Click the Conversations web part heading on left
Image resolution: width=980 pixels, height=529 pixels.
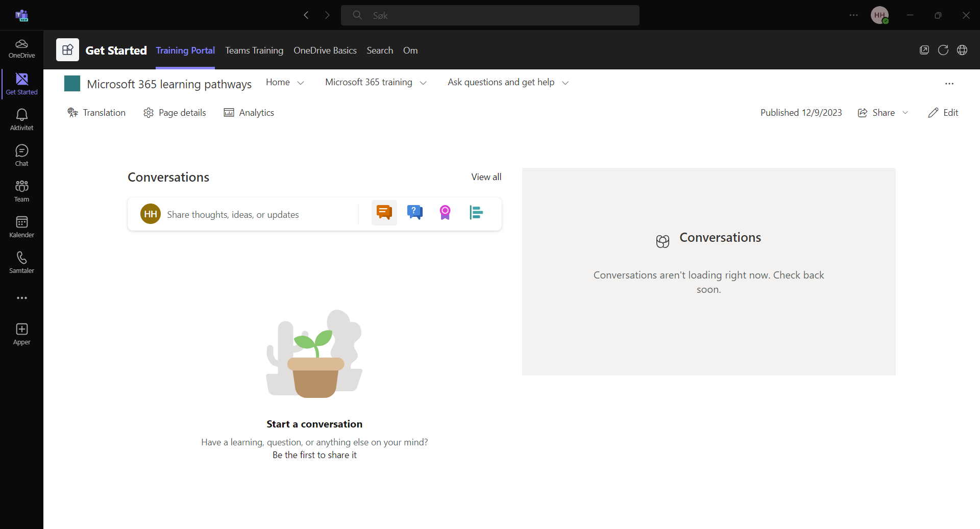tap(168, 177)
